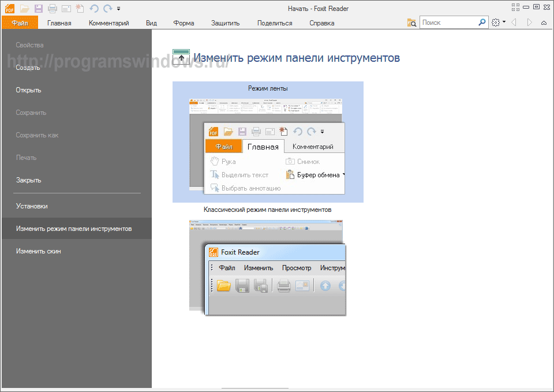Image resolution: width=554 pixels, height=392 pixels.
Task: Click the previous result left arrow
Action: coord(514,23)
